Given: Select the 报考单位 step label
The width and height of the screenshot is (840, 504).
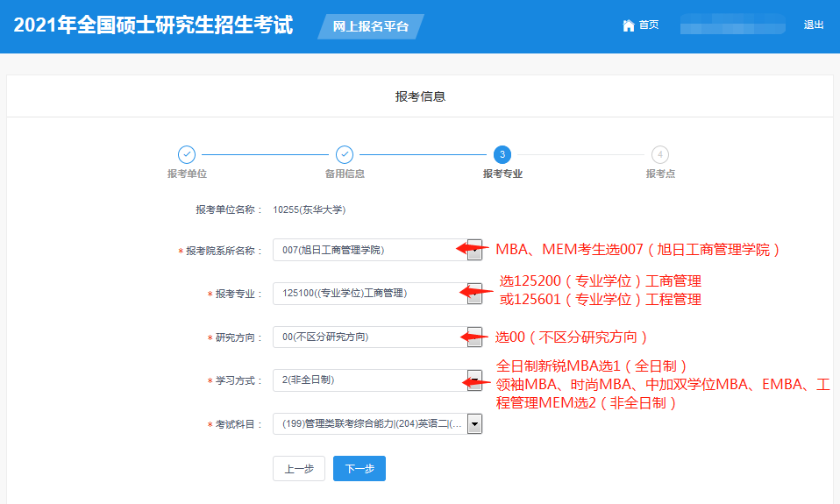Looking at the screenshot, I should (187, 174).
